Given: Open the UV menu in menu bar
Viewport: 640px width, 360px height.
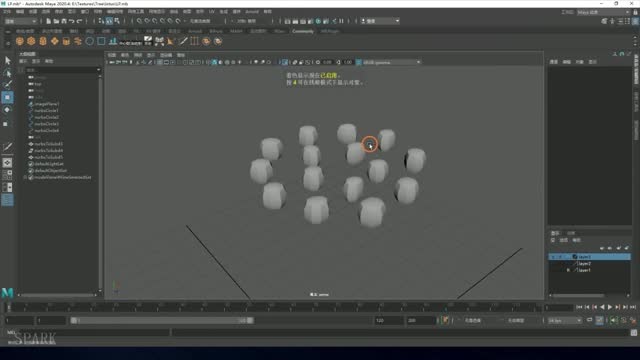Looking at the screenshot, I should [x=211, y=12].
